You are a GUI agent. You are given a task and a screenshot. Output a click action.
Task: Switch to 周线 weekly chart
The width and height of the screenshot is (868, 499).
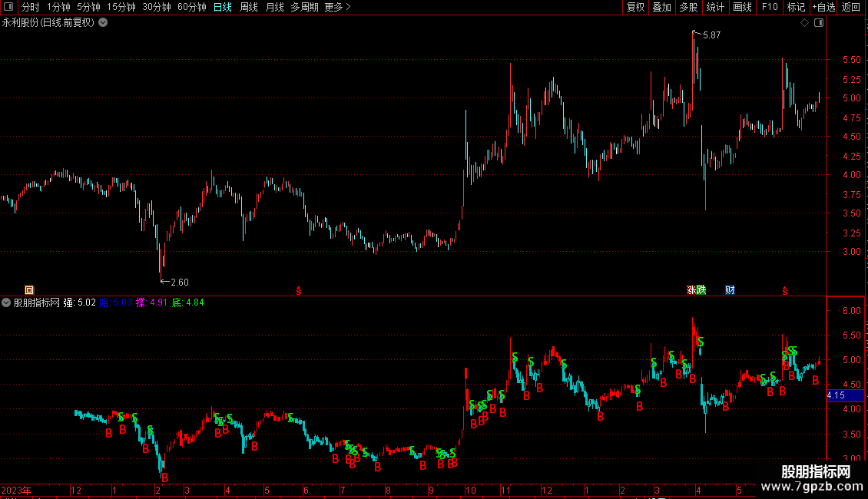pyautogui.click(x=249, y=7)
